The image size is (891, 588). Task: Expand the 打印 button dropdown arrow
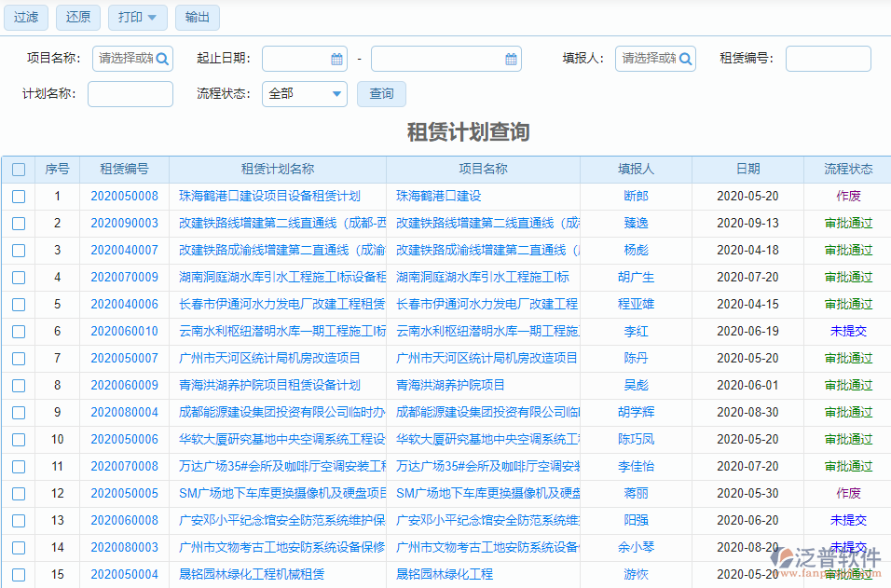coord(151,17)
